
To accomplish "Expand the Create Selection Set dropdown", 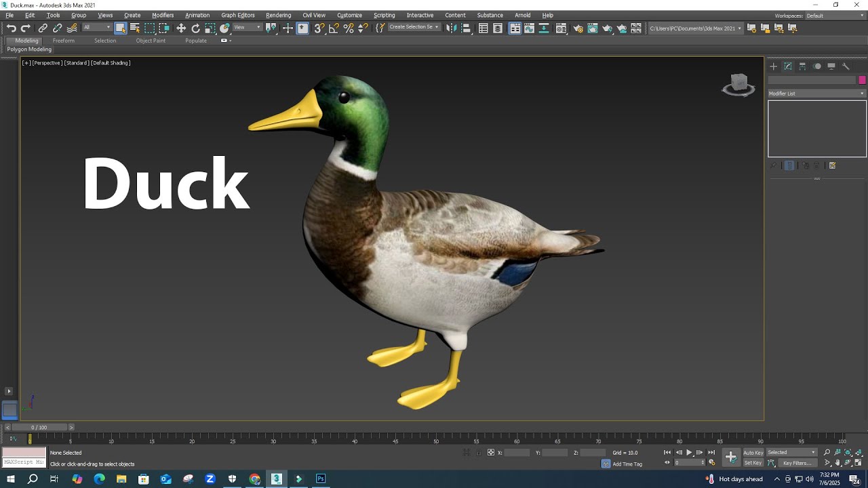I will click(x=414, y=28).
